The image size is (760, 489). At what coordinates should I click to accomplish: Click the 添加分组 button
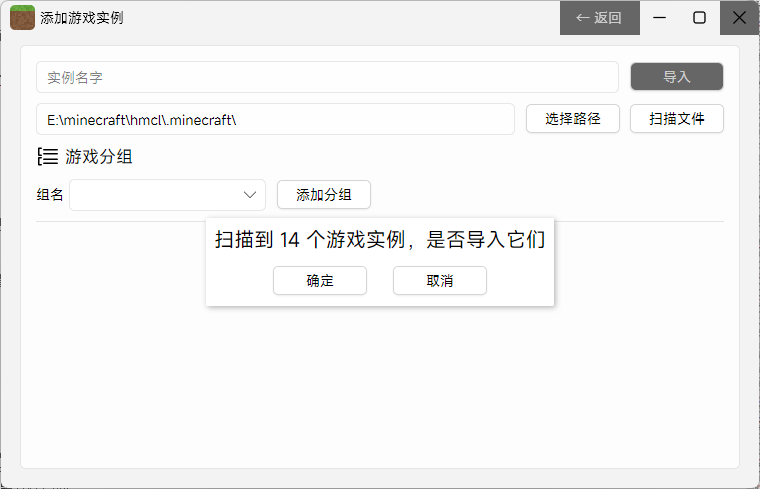(x=324, y=195)
